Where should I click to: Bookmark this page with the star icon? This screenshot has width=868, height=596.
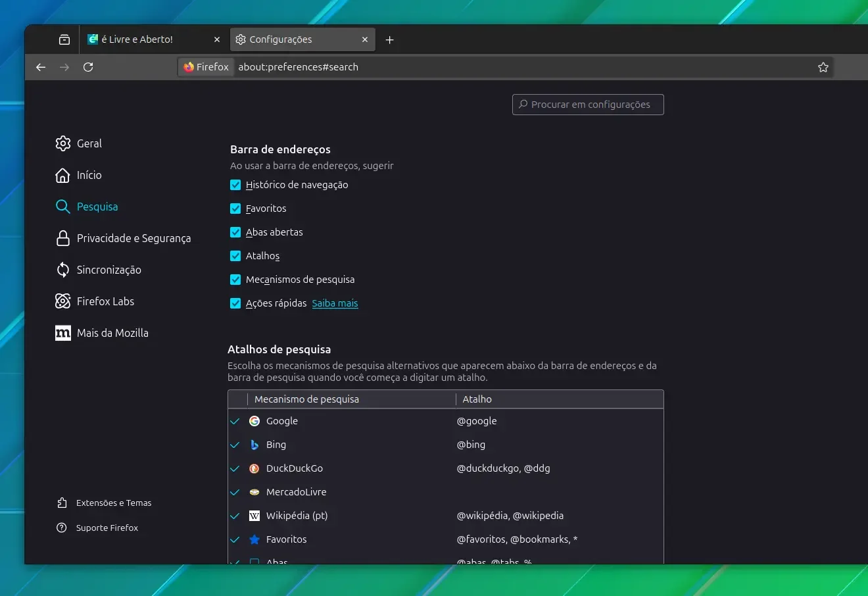823,67
